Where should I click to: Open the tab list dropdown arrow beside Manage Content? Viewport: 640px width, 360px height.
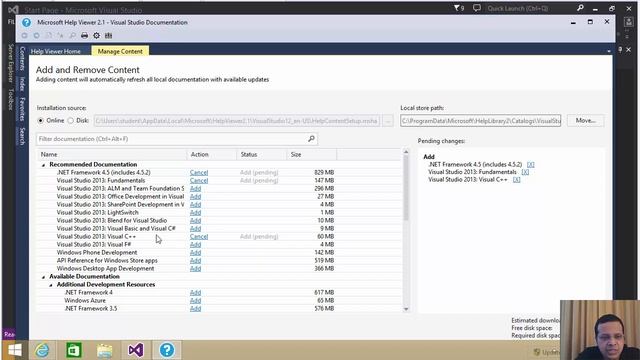pyautogui.click(x=609, y=51)
